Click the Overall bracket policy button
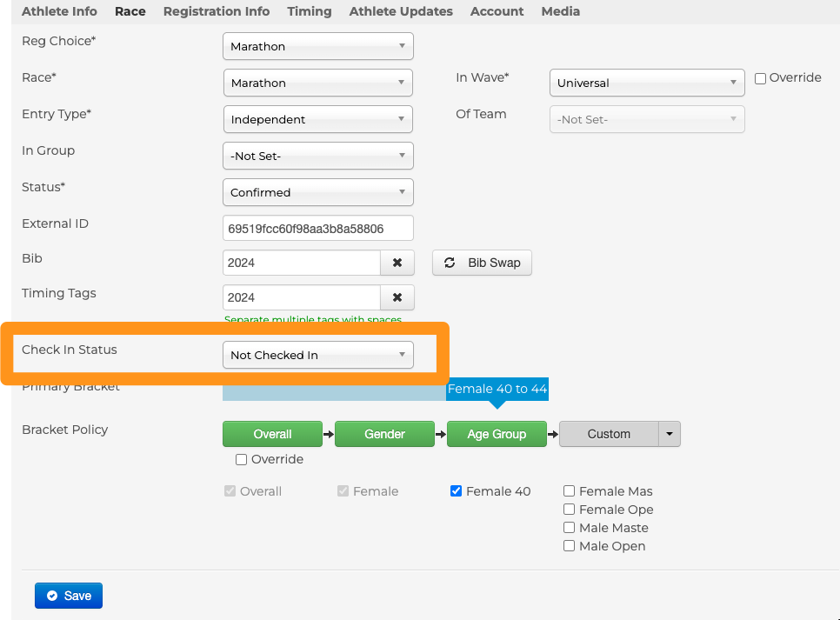840x620 pixels. pyautogui.click(x=272, y=434)
